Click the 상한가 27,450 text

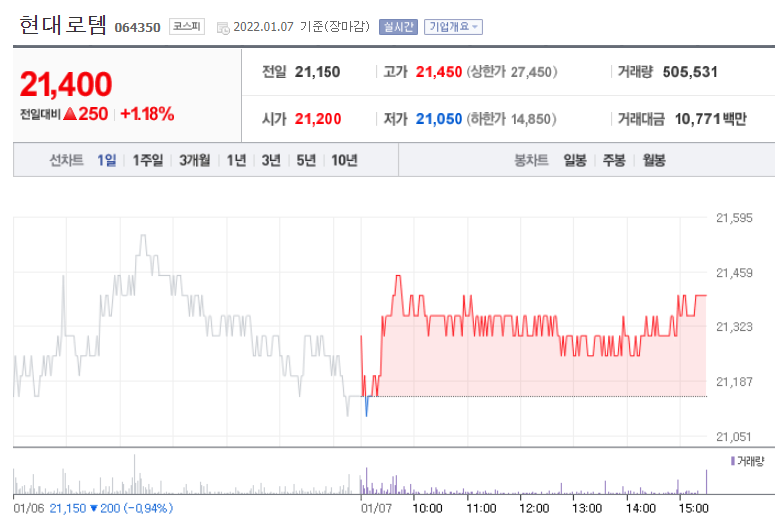[512, 72]
